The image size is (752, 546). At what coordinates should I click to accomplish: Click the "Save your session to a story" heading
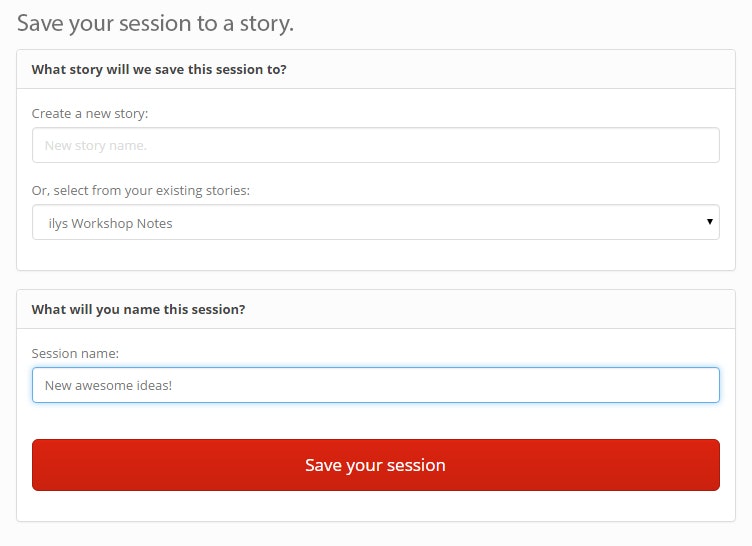tap(155, 23)
